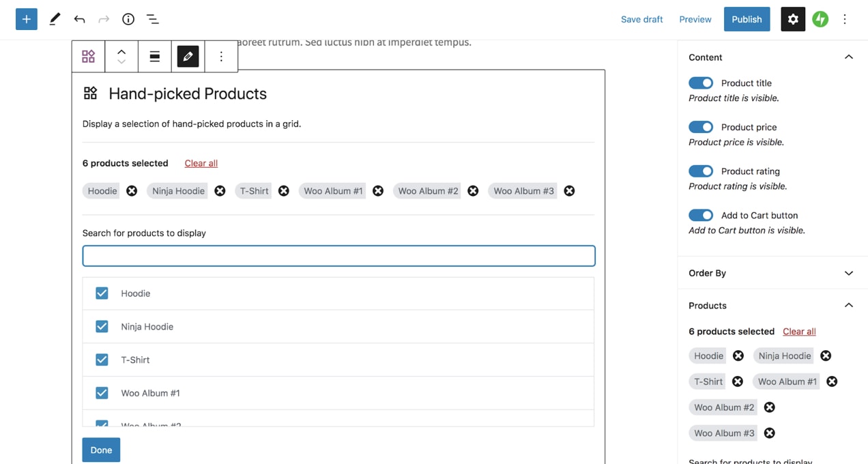The height and width of the screenshot is (464, 868).
Task: Undo the last change
Action: (x=79, y=19)
